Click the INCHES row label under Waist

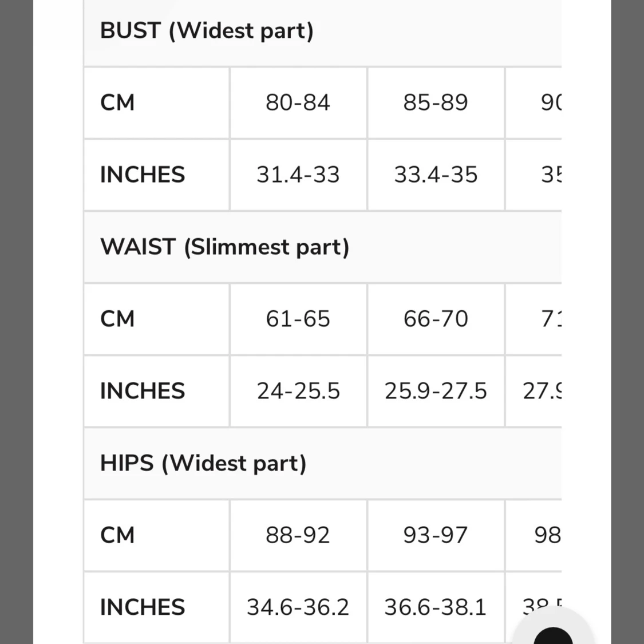tap(143, 392)
